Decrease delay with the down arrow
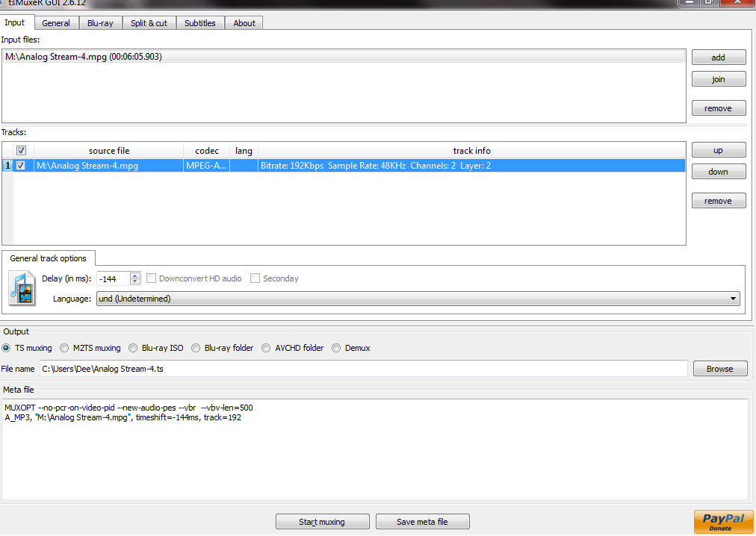Viewport: 756px width, 536px height. pyautogui.click(x=135, y=281)
